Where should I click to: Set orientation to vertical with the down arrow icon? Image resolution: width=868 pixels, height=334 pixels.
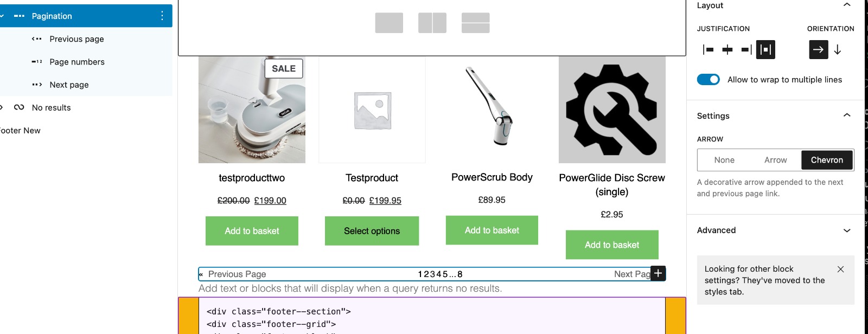point(838,49)
